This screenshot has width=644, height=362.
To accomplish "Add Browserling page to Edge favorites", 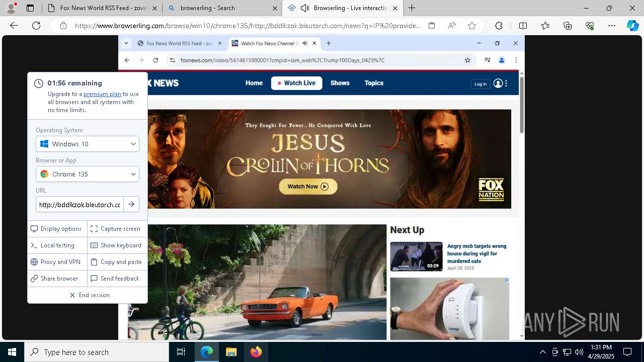I will pos(472,26).
